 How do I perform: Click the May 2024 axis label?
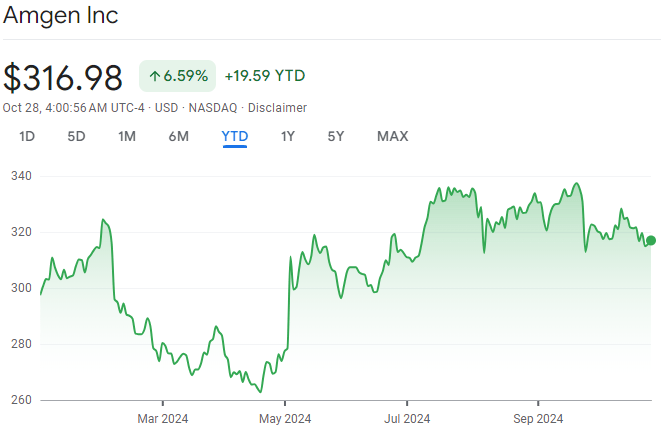coord(285,419)
